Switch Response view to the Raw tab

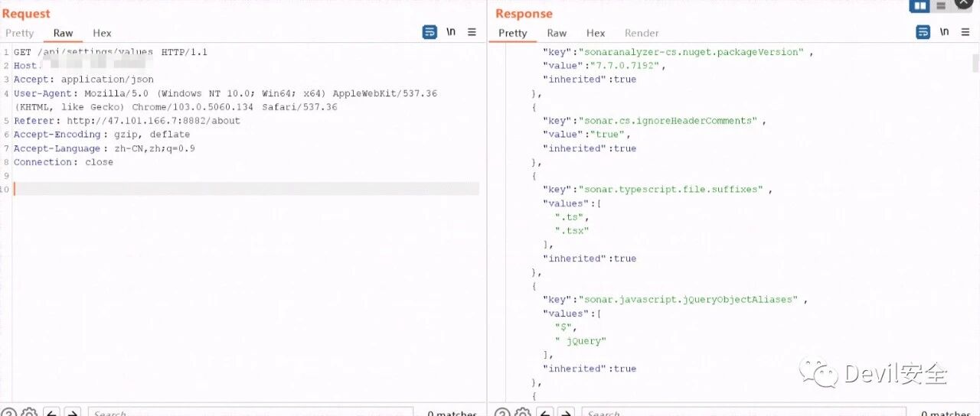point(557,33)
